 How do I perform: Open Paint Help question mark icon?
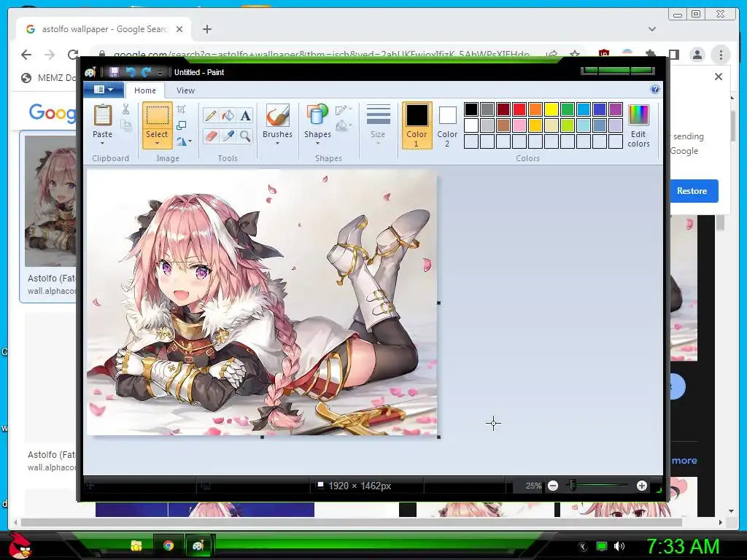[x=655, y=90]
